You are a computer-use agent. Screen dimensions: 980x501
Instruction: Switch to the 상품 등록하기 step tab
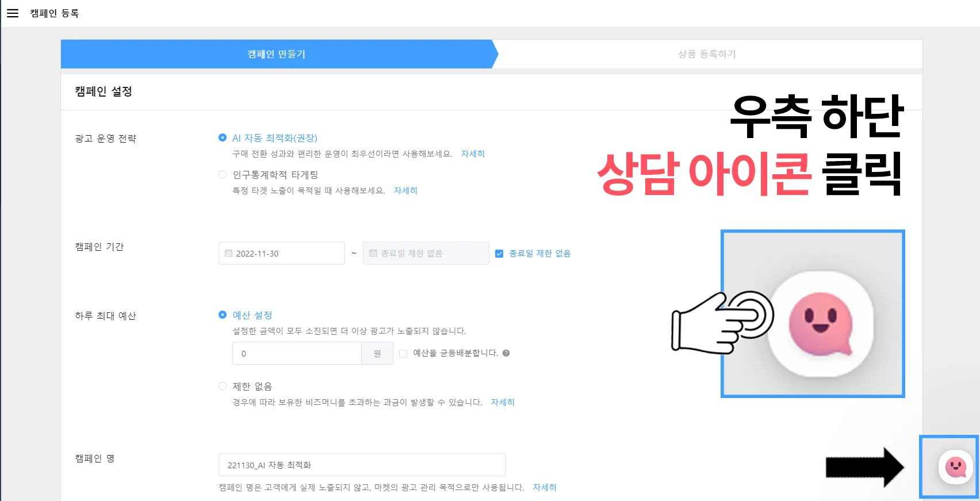707,54
